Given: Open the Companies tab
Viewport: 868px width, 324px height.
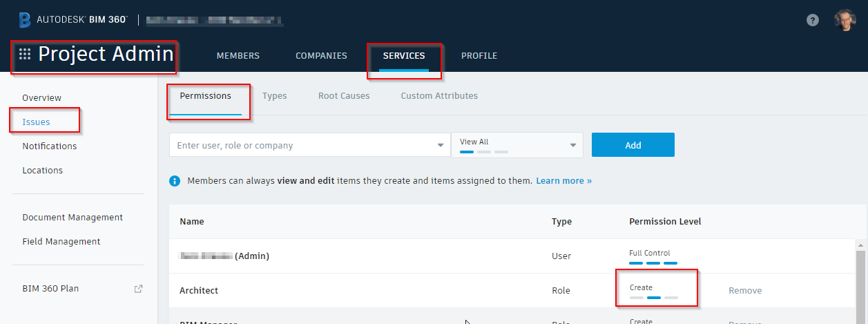Looking at the screenshot, I should pyautogui.click(x=321, y=56).
